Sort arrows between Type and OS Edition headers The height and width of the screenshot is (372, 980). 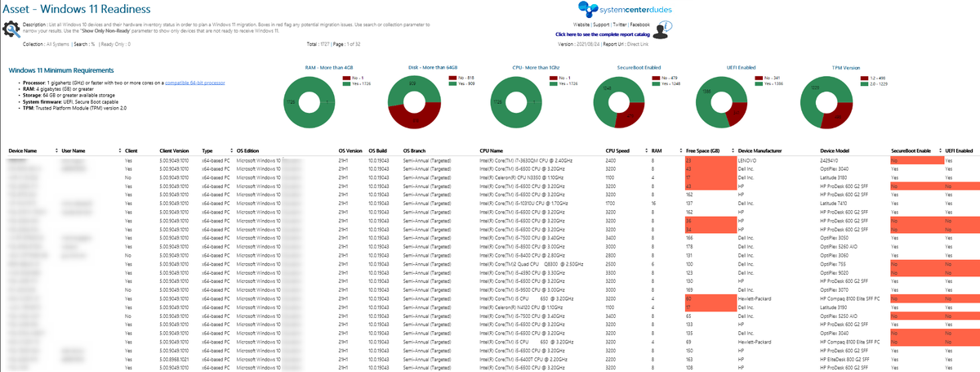click(231, 151)
